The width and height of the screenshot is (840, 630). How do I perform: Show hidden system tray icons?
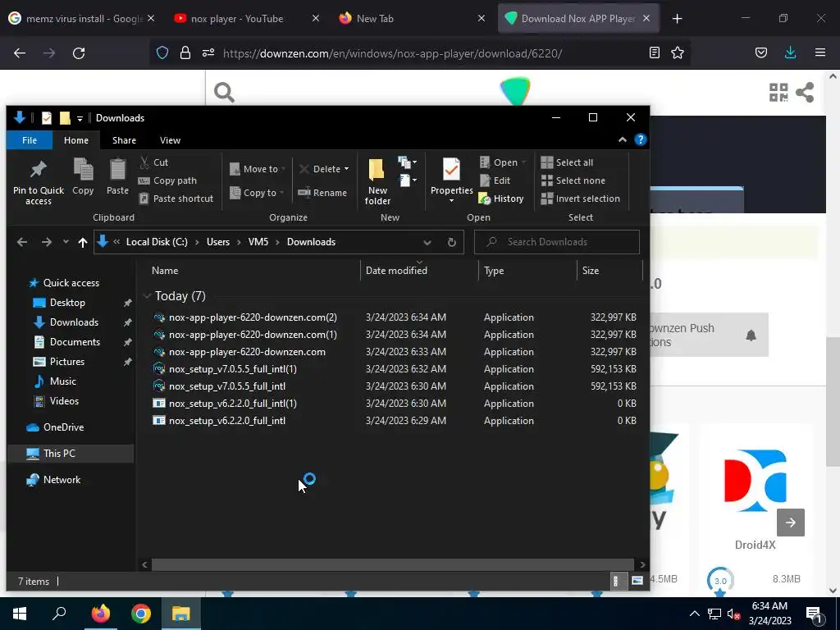(x=694, y=614)
